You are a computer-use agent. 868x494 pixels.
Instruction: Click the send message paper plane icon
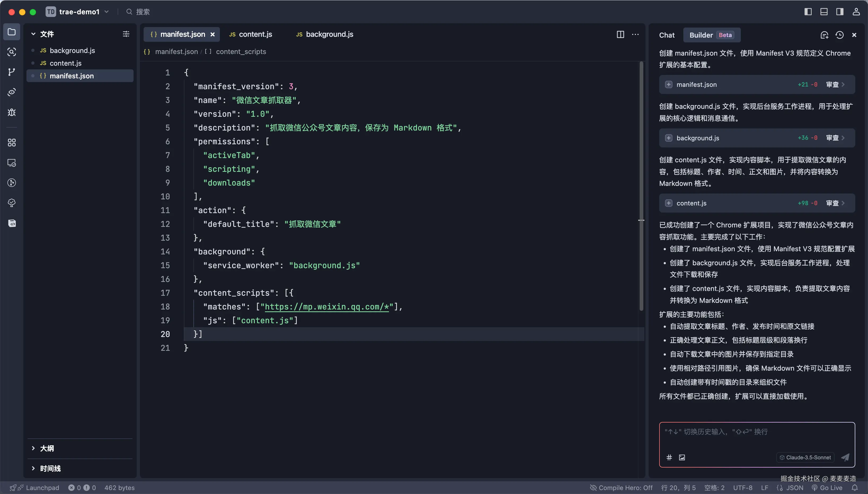click(845, 457)
